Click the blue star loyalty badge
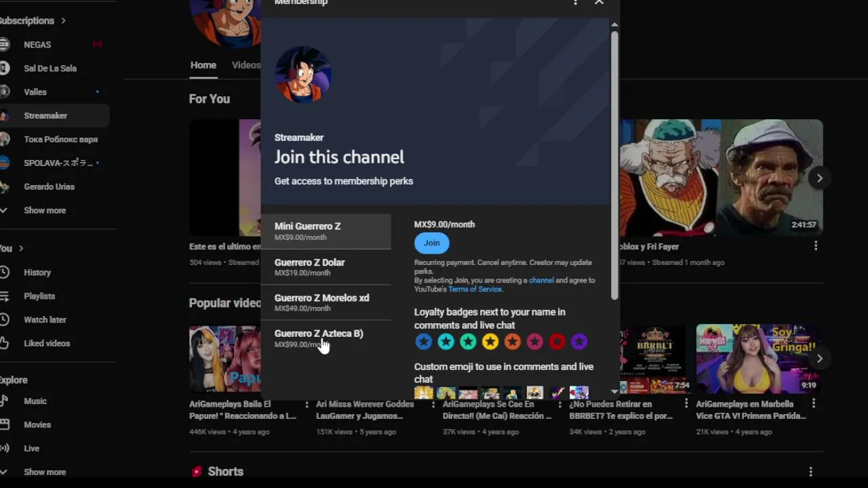 (423, 342)
